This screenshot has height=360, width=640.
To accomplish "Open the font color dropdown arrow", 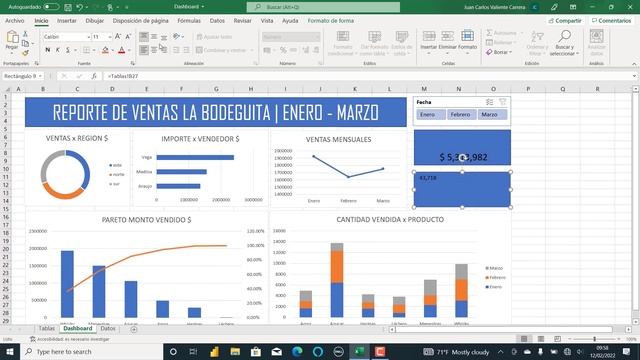I will [x=129, y=50].
